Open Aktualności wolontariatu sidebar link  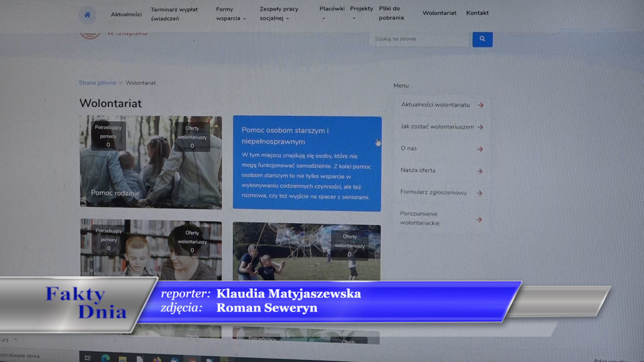[435, 105]
